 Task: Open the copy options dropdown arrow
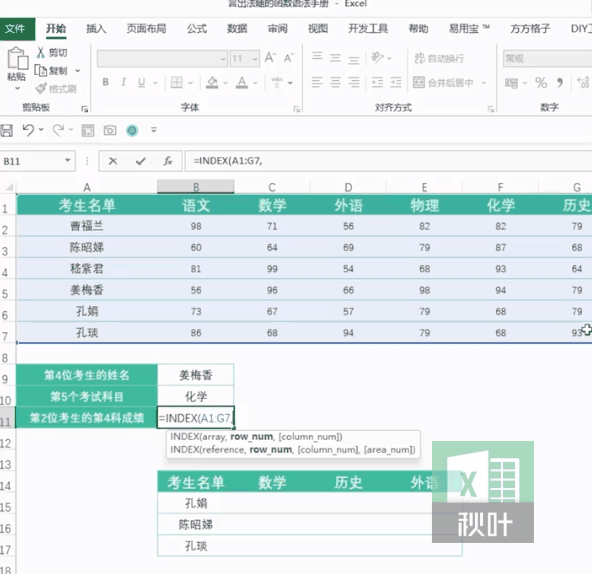tap(78, 71)
